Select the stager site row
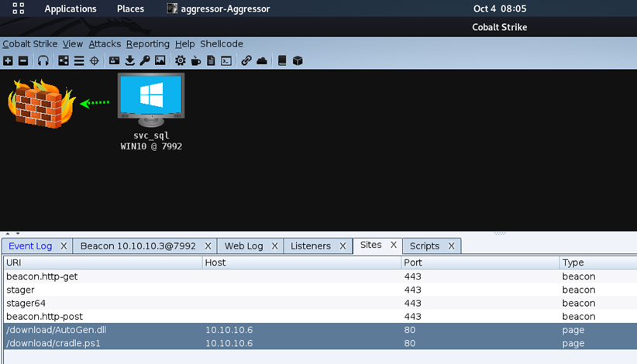Viewport: 637px width, 364px height. (x=320, y=290)
